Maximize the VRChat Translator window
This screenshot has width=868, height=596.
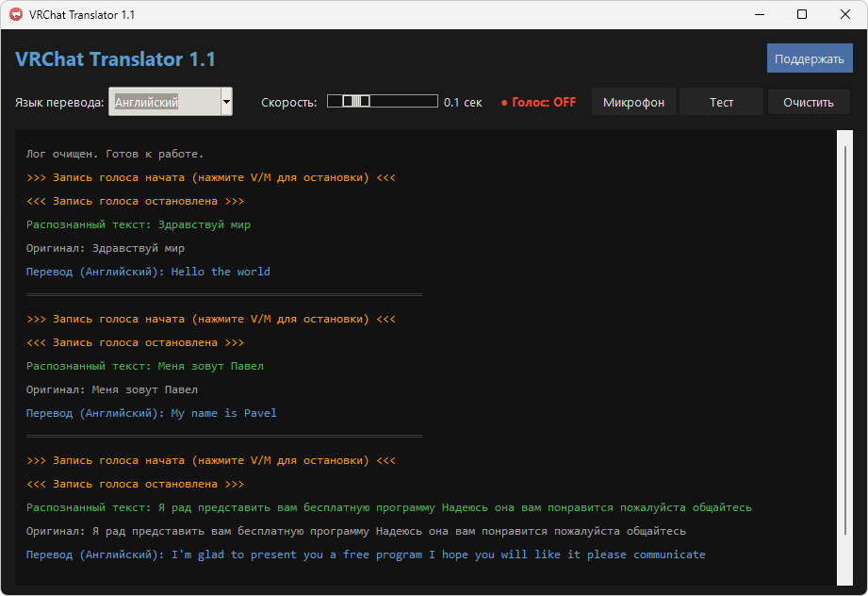coord(802,14)
